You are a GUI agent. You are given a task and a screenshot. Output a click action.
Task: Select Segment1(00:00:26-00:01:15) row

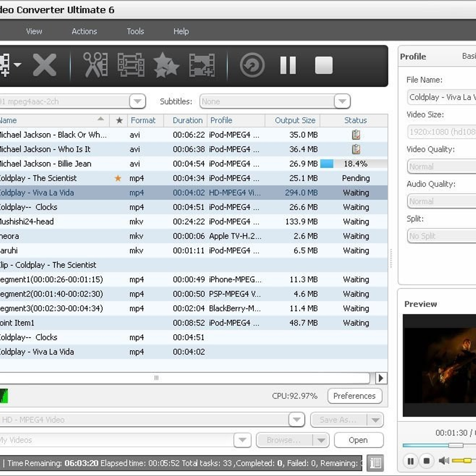(x=194, y=279)
